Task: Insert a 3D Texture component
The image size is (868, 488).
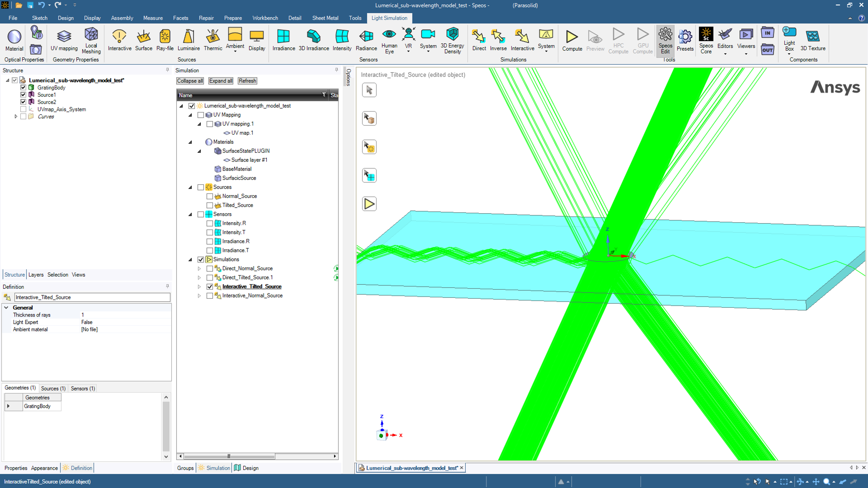Action: [813, 40]
